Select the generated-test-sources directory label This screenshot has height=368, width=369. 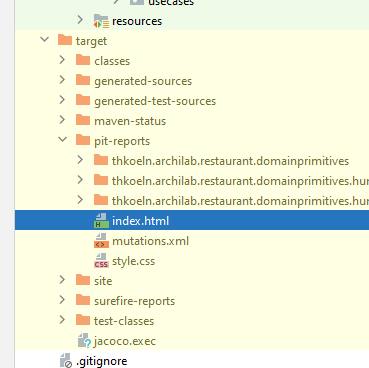tap(155, 101)
